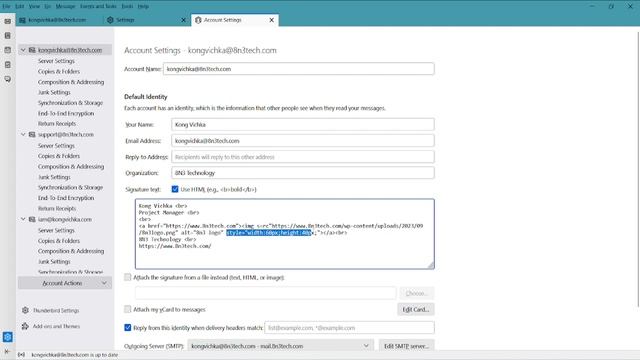Select End-To-End Encryption under kongvichka@8n3tech.com
Screen dimensions: 640x360
click(x=66, y=113)
